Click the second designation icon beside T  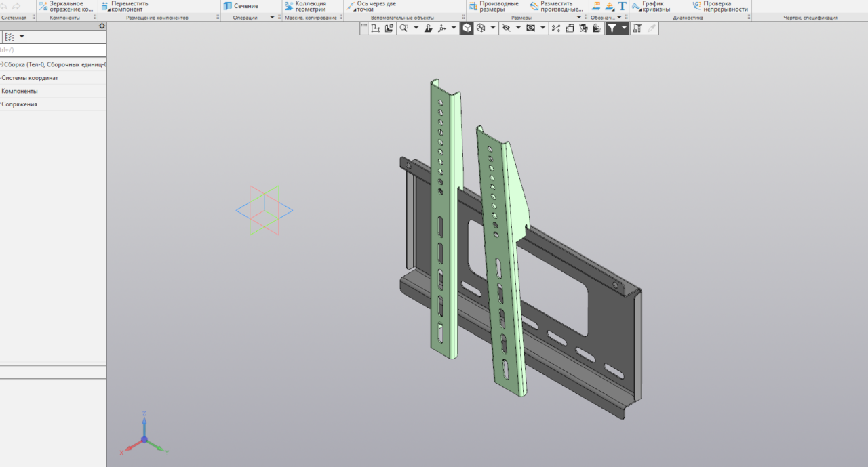coord(609,6)
